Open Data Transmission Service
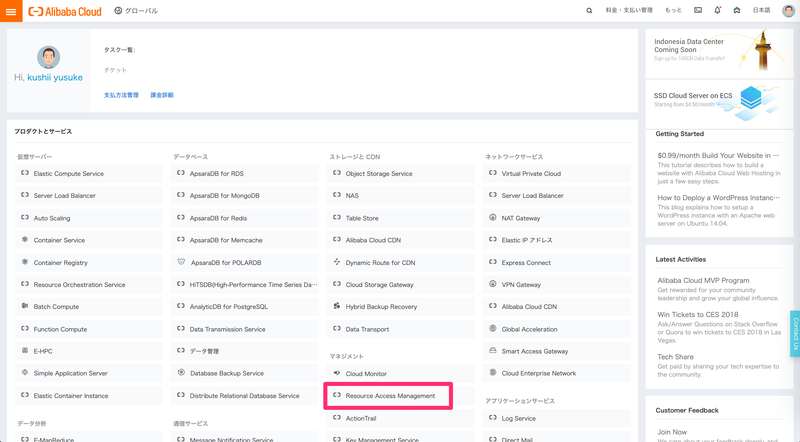 tap(244, 329)
